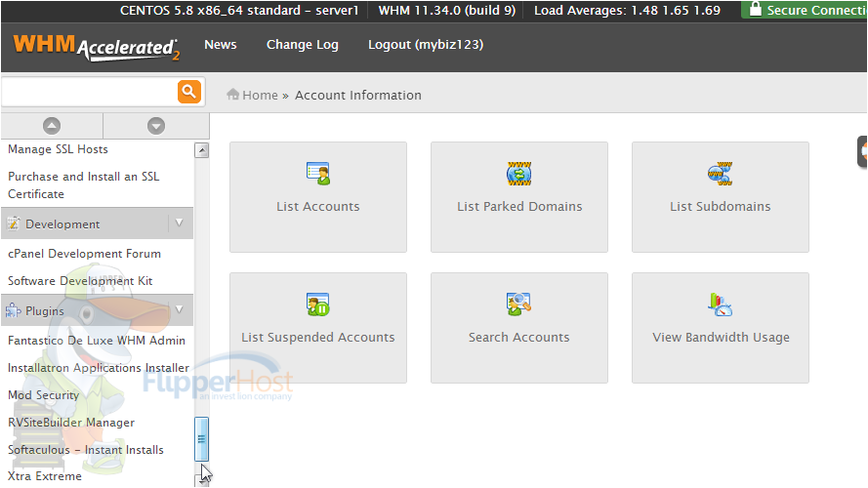Open RVSiteBuilder Manager link
Screen dimensions: 868x488
(71, 423)
